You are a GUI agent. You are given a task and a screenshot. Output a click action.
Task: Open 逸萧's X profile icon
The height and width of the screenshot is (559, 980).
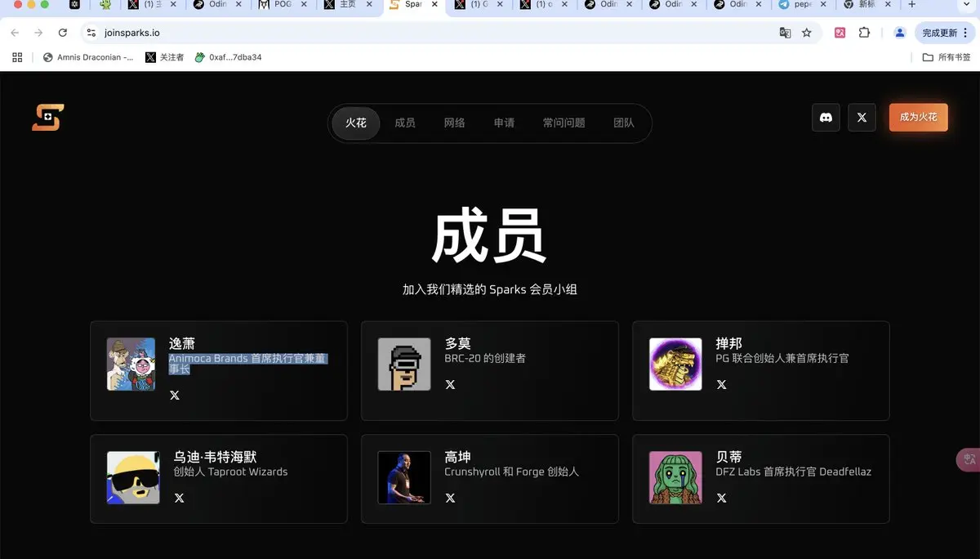[174, 396]
